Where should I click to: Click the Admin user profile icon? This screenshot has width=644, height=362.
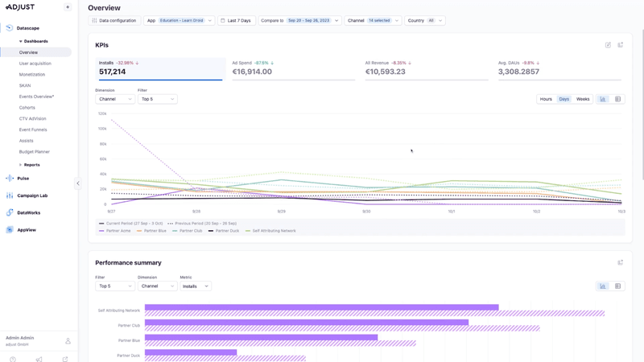coord(68,341)
